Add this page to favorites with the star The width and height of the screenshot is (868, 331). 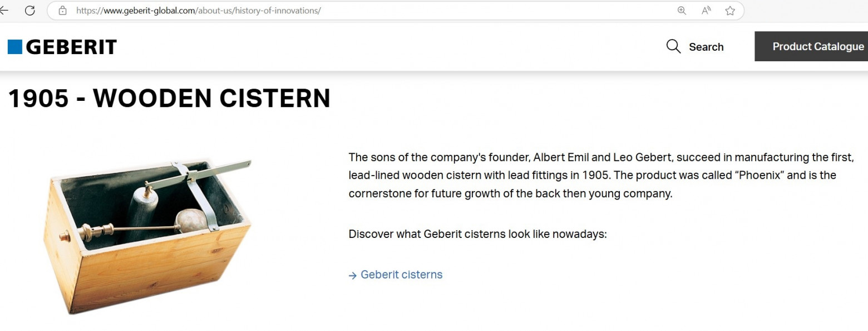pos(730,11)
